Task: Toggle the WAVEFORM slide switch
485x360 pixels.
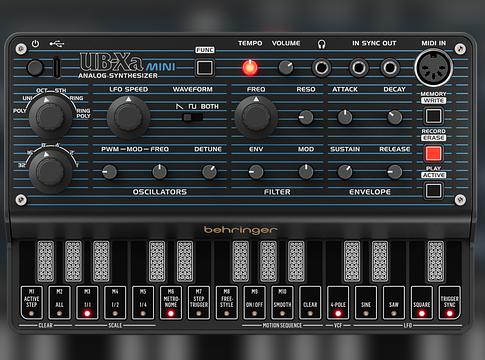Action: pyautogui.click(x=193, y=117)
